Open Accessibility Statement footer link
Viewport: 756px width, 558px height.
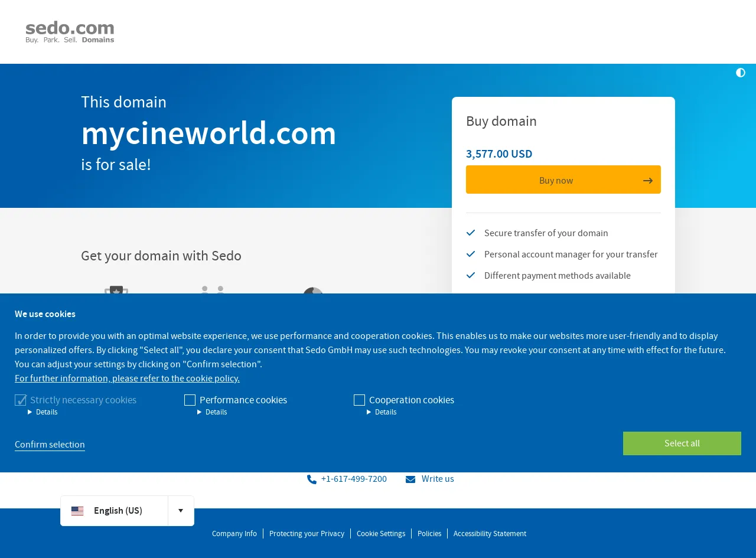490,534
